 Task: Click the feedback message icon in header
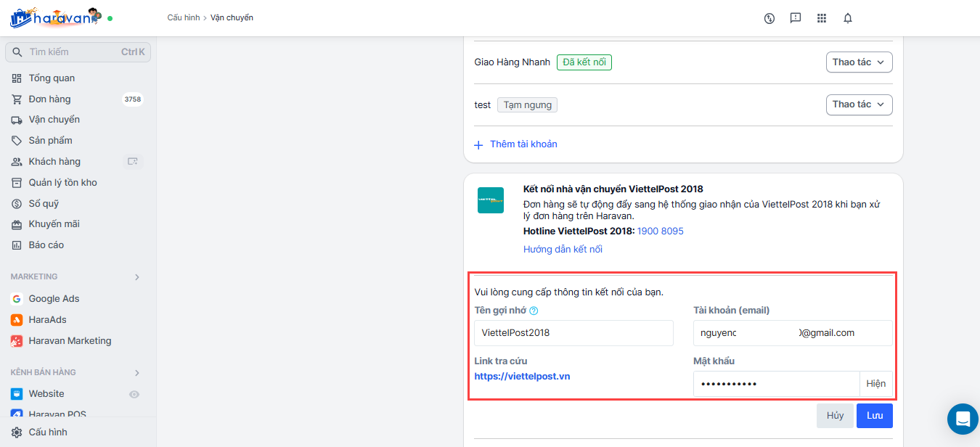[796, 18]
